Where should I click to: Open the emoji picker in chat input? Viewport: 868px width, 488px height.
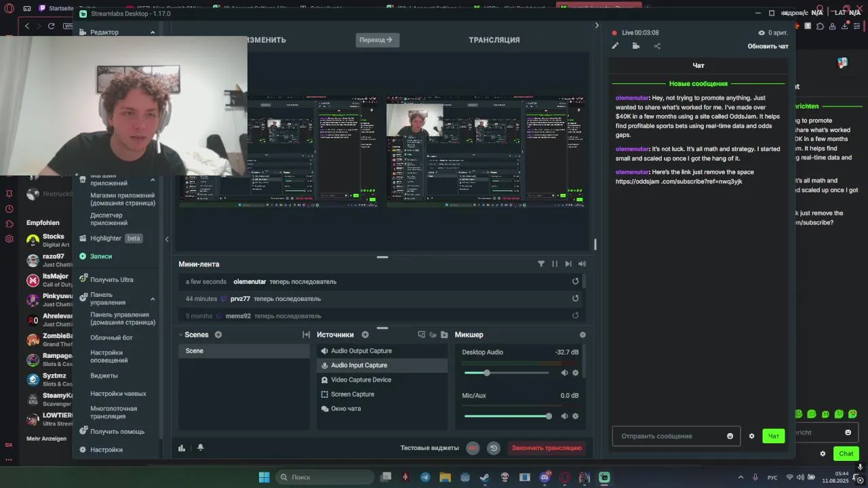pos(730,436)
